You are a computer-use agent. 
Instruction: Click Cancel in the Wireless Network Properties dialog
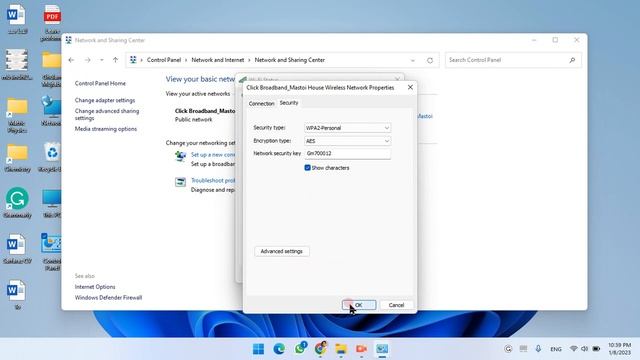click(x=396, y=305)
